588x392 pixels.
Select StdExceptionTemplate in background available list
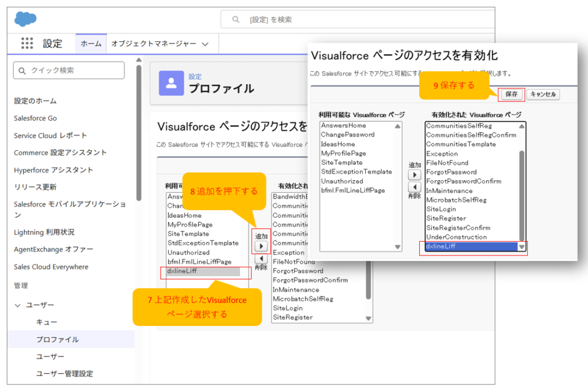coord(203,243)
